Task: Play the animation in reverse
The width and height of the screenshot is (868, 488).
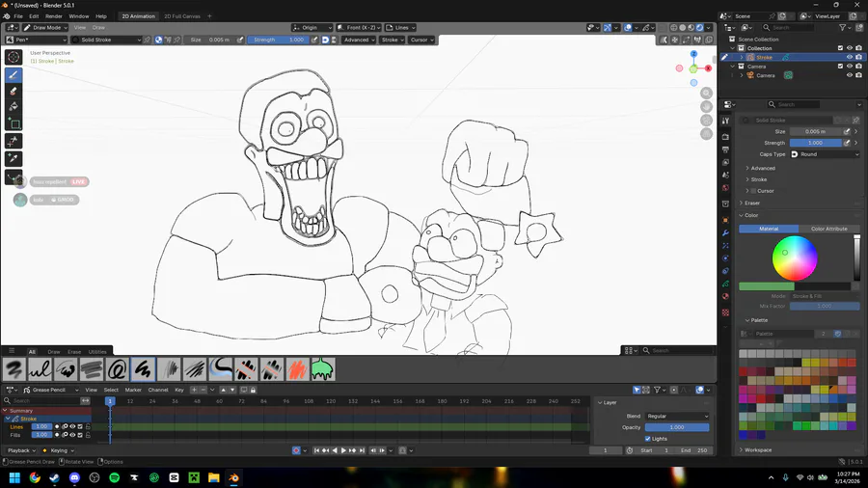Action: coord(335,450)
